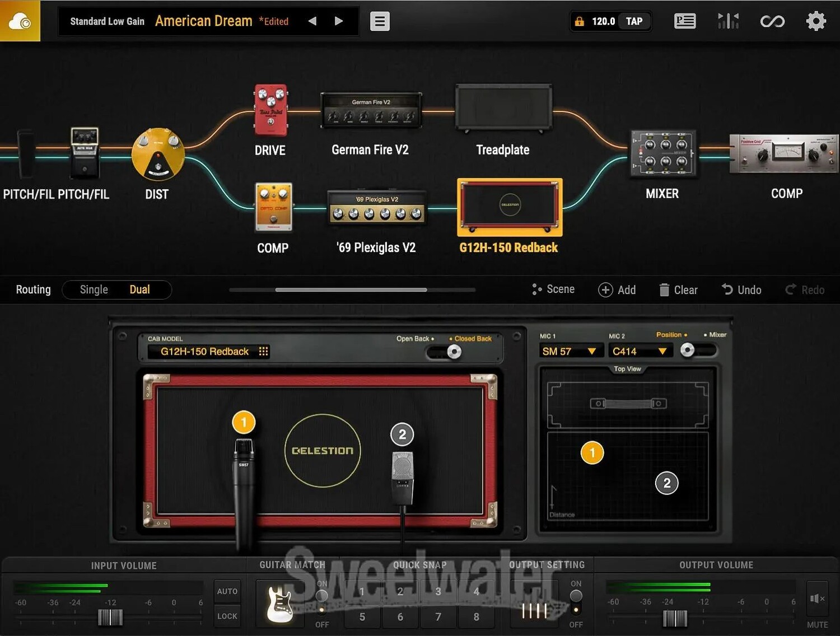
Task: Toggle Output Setting ON/OFF switch
Action: (x=576, y=602)
